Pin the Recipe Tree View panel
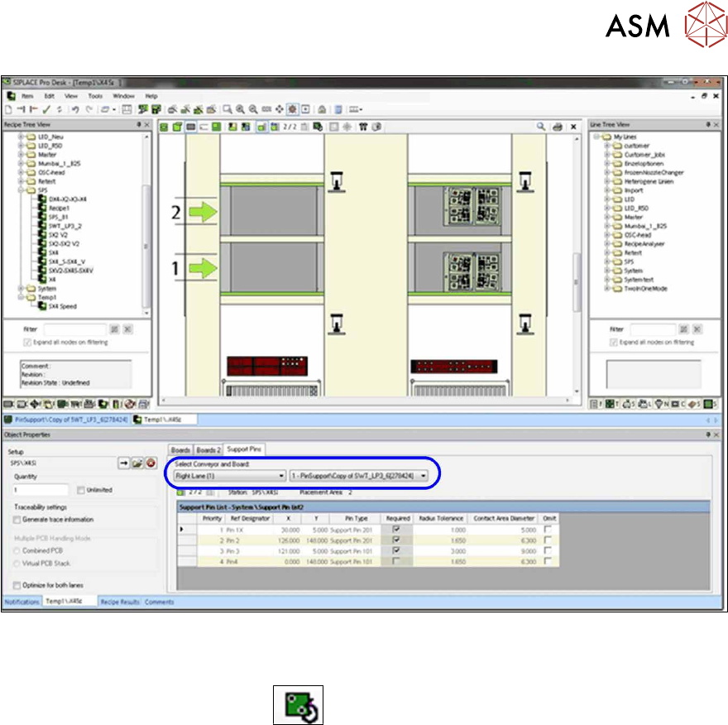The width and height of the screenshot is (728, 725). pyautogui.click(x=139, y=124)
